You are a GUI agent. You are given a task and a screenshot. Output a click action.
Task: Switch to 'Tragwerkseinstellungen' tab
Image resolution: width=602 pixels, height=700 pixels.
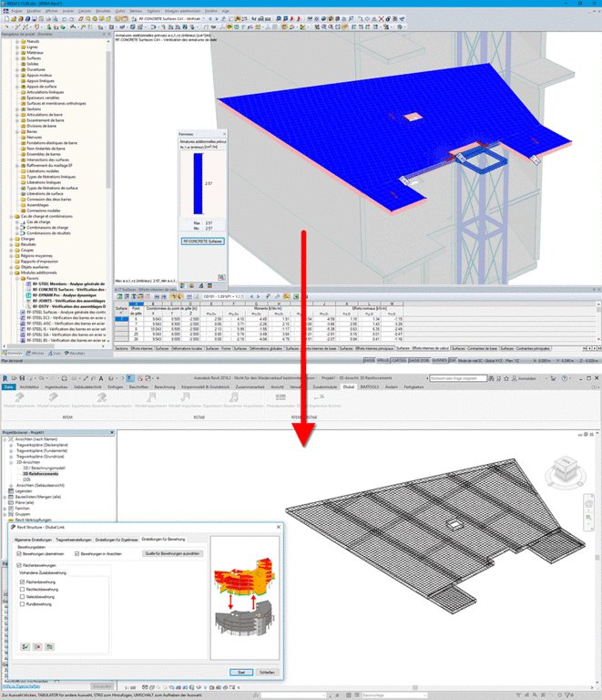click(74, 540)
